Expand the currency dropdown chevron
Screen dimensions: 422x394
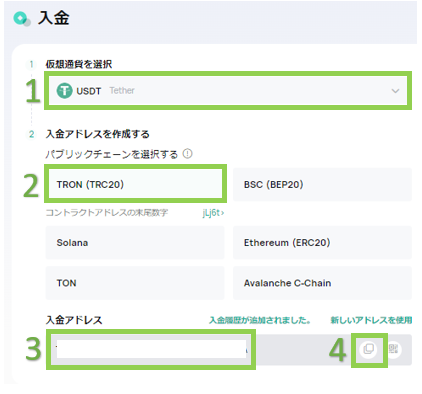(395, 91)
